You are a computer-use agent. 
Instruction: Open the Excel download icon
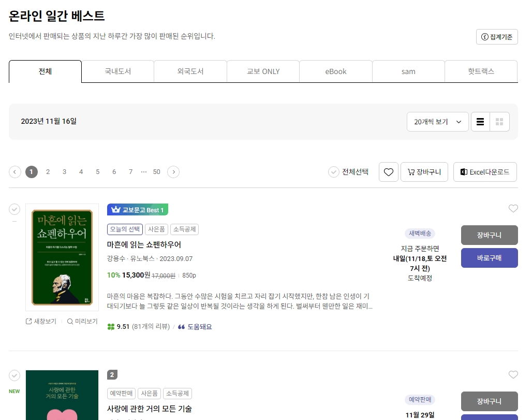[464, 172]
